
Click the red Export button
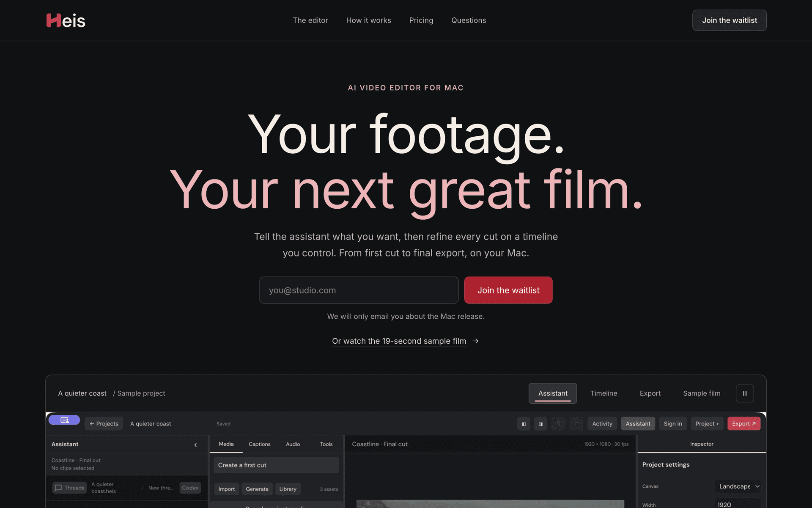(x=744, y=424)
